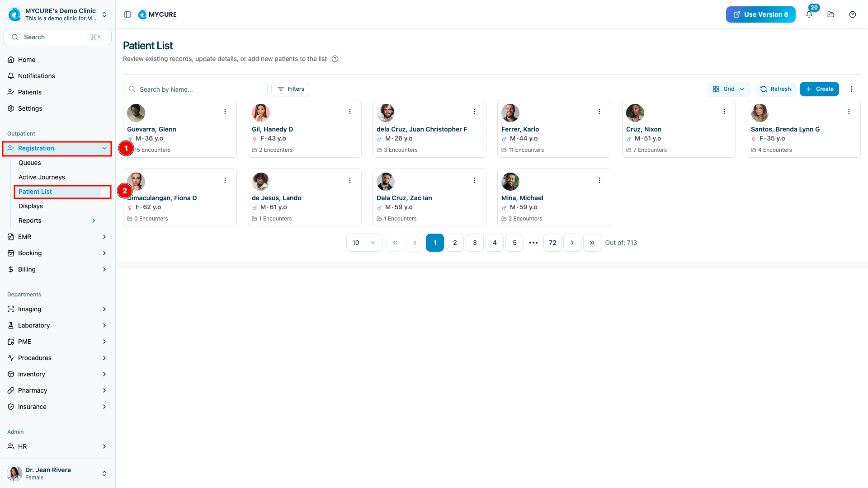
Task: Click the info icon beside page description
Action: [335, 59]
